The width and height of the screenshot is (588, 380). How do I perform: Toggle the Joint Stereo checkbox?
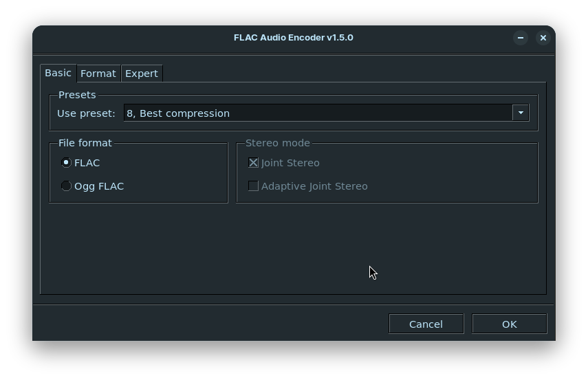coord(253,163)
